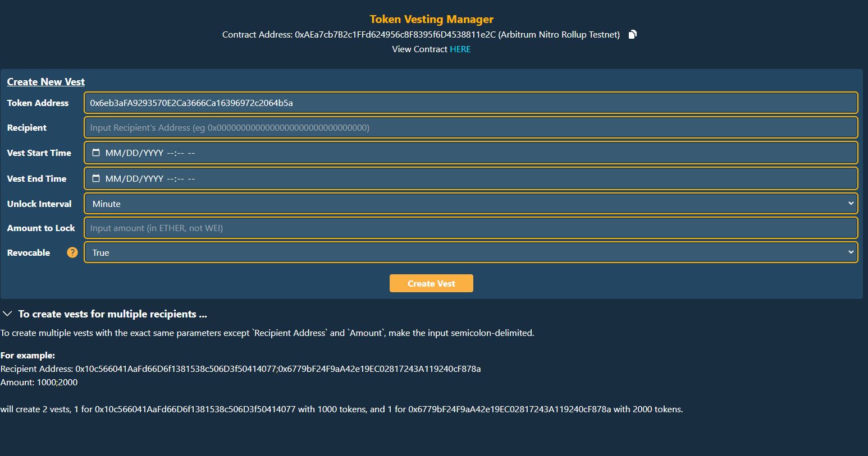Open the Unlock Interval dropdown showing Minute
The image size is (868, 456).
click(x=471, y=204)
